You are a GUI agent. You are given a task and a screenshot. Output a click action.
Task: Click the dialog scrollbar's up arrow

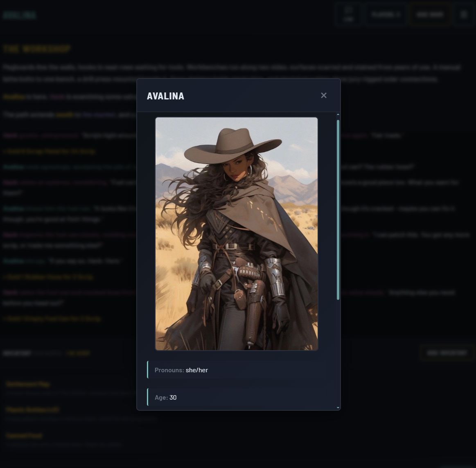[338, 115]
